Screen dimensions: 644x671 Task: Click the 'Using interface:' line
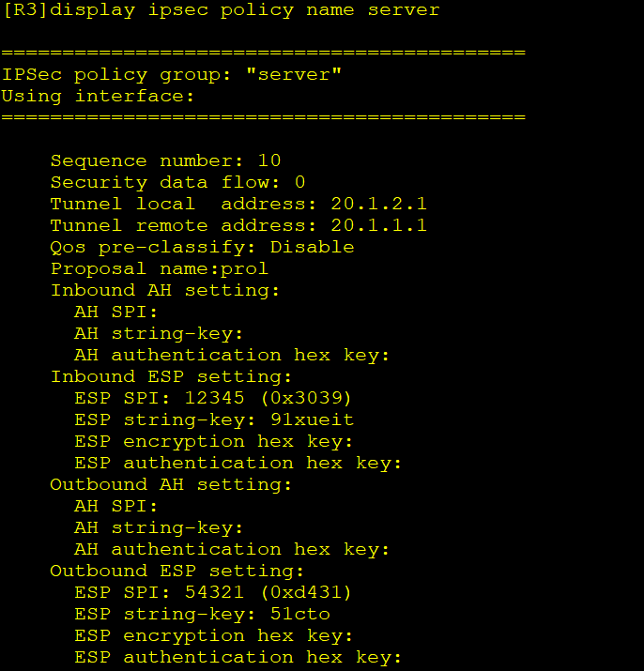click(x=98, y=97)
